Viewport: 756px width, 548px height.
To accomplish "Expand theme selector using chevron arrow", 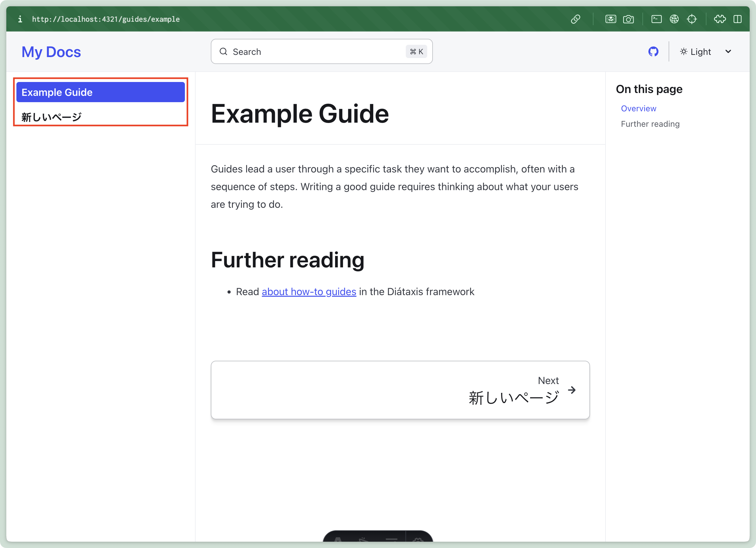I will [728, 52].
